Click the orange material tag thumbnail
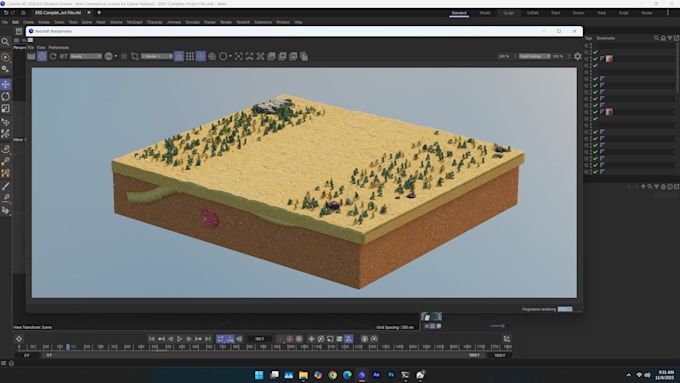Screen dimensions: 680x383 [x=609, y=59]
